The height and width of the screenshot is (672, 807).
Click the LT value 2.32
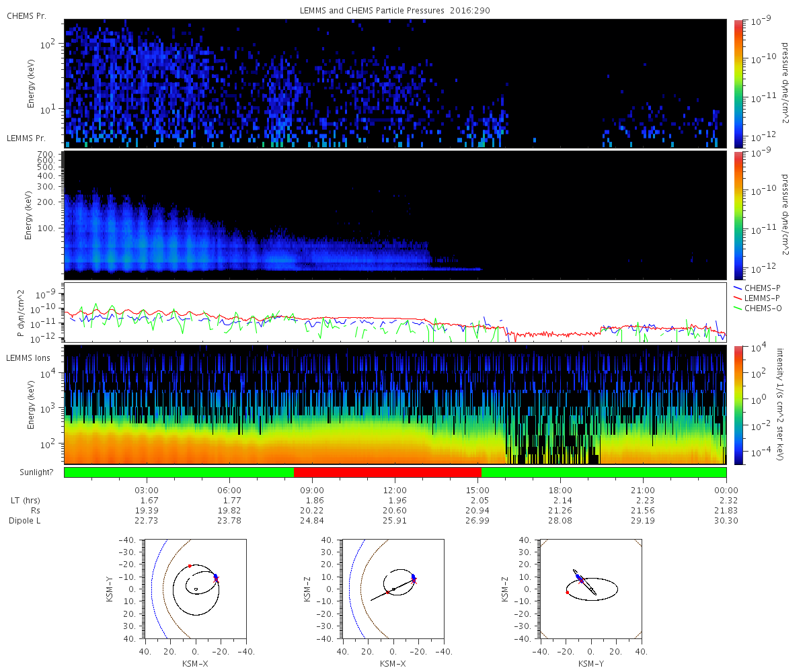tap(728, 501)
